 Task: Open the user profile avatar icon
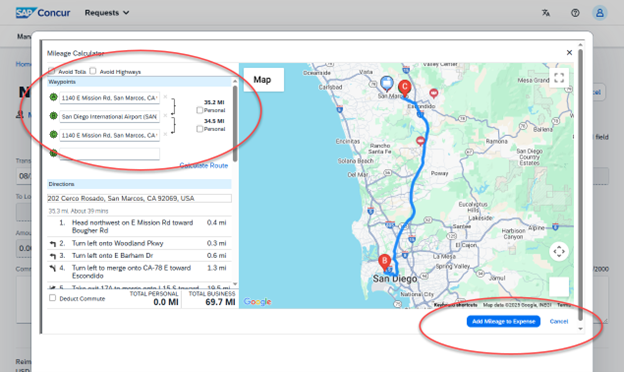pyautogui.click(x=600, y=13)
